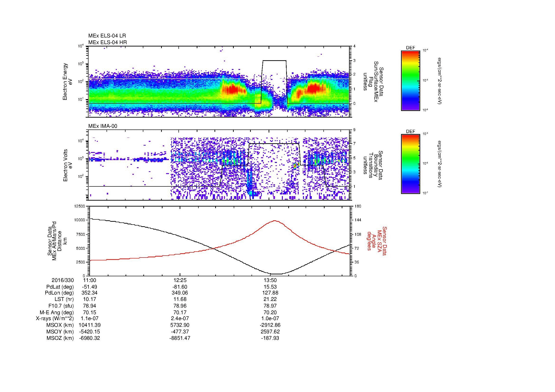The height and width of the screenshot is (392, 555).
Task: Click the 'F10.7 (sfu)' row label
Action: click(61, 306)
